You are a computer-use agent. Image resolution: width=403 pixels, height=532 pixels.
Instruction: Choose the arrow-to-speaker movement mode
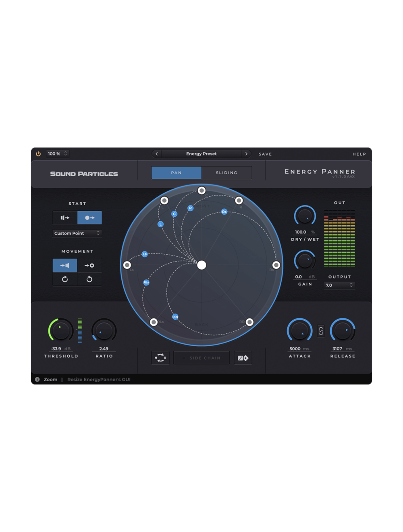(x=64, y=265)
